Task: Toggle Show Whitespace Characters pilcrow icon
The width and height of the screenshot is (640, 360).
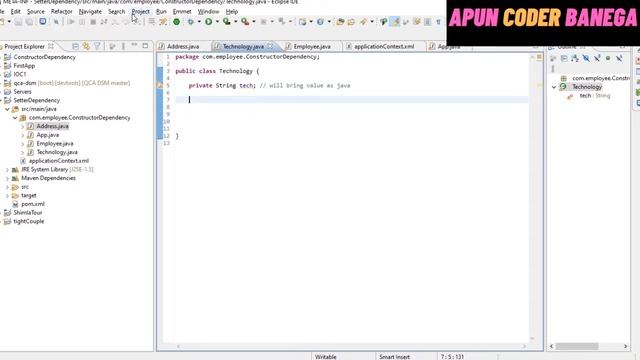Action: point(438,22)
